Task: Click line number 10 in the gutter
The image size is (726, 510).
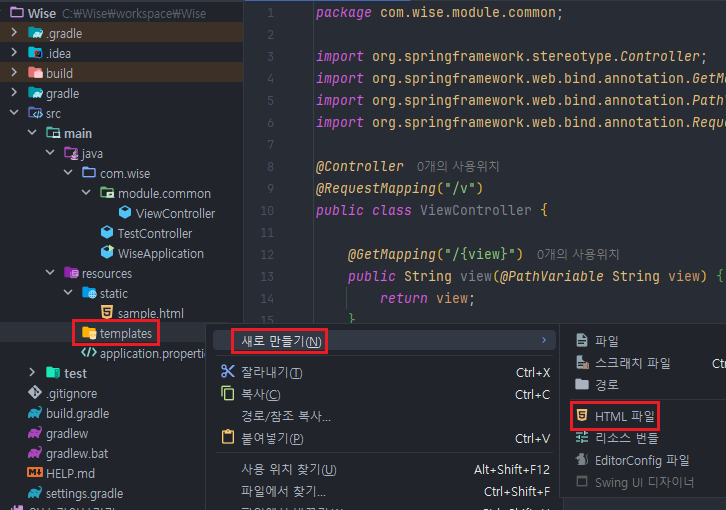Action: point(267,210)
